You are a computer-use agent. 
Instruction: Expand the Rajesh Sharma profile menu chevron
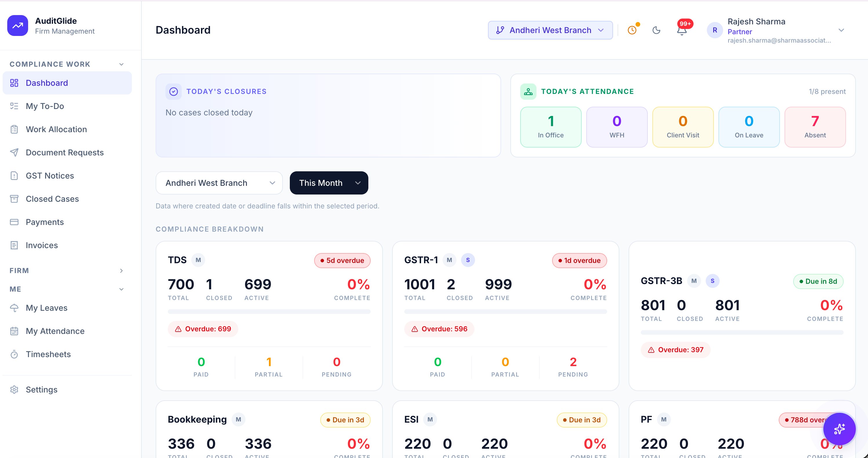(841, 30)
